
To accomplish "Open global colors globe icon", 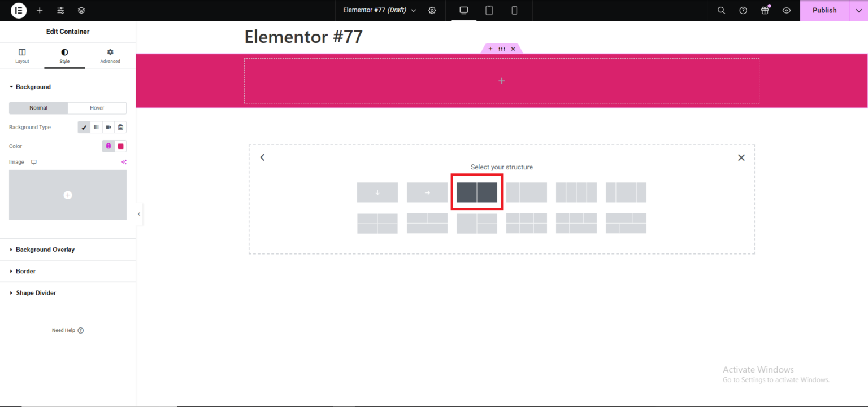I will [108, 146].
